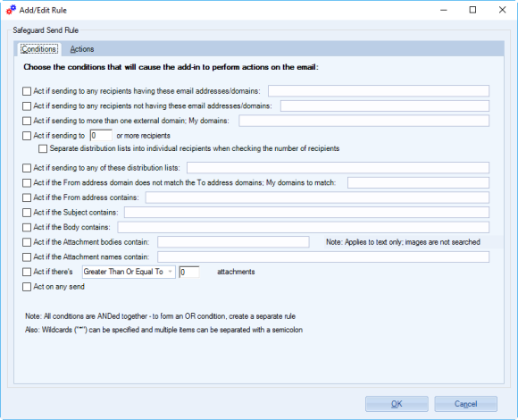Click the OK button

[397, 404]
